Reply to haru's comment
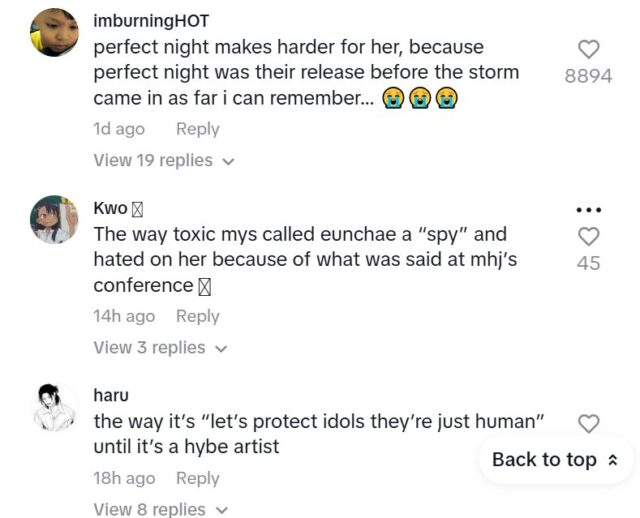Viewport: 640px width, 518px height. click(197, 478)
